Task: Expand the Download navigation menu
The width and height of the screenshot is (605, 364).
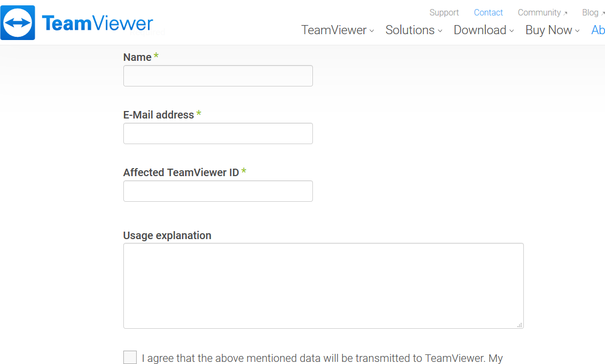Action: [x=484, y=30]
